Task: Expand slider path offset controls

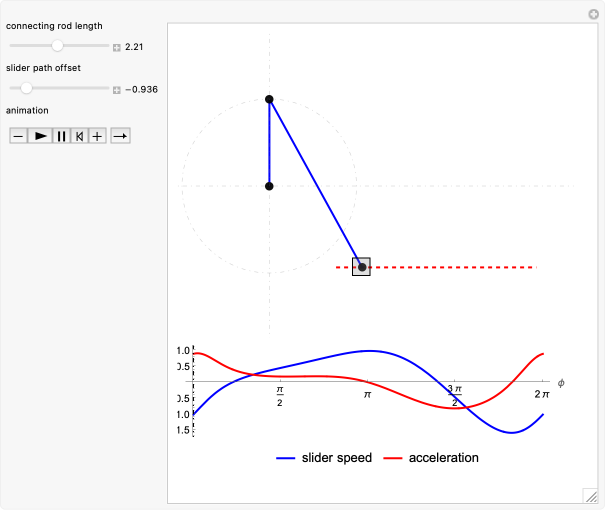Action: [117, 89]
